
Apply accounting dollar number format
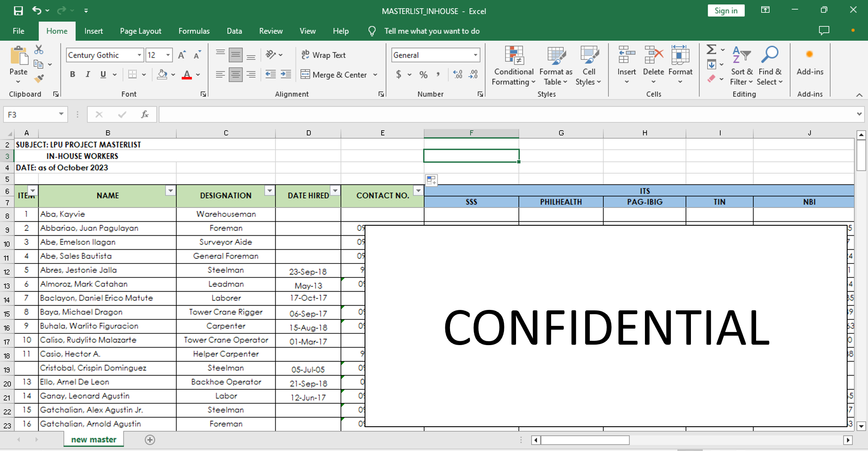tap(399, 75)
